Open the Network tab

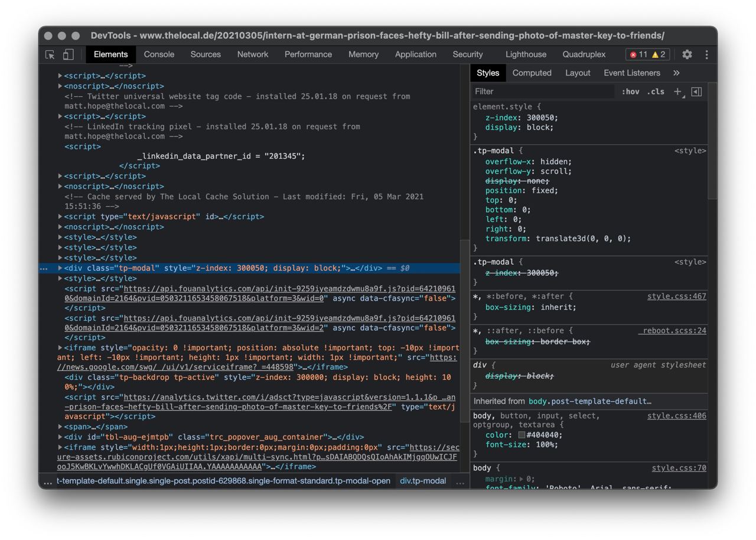click(x=253, y=54)
